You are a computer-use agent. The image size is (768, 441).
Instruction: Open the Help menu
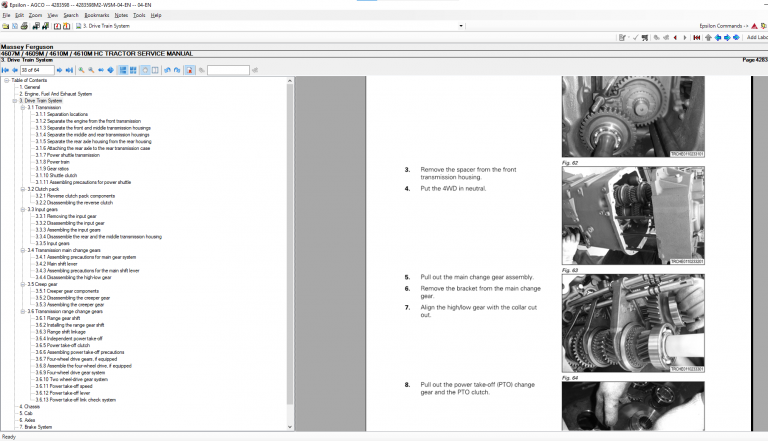coord(156,15)
